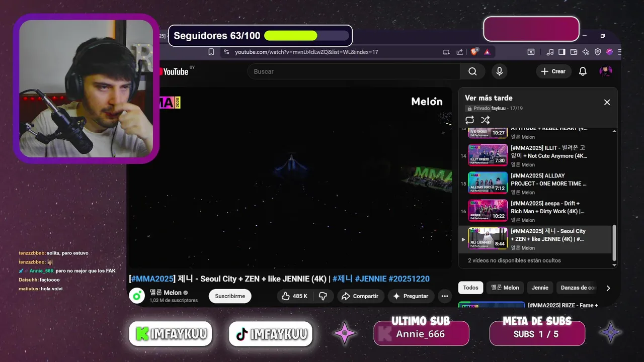Image resolution: width=644 pixels, height=362 pixels.
Task: Click ILLIT video title in playlist
Action: pyautogui.click(x=549, y=152)
